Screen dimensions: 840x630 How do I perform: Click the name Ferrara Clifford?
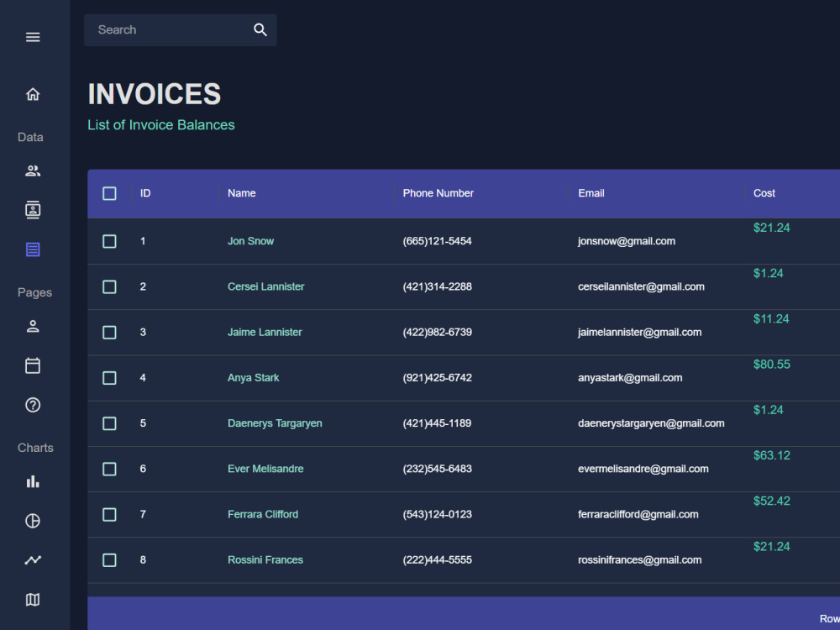(x=263, y=514)
